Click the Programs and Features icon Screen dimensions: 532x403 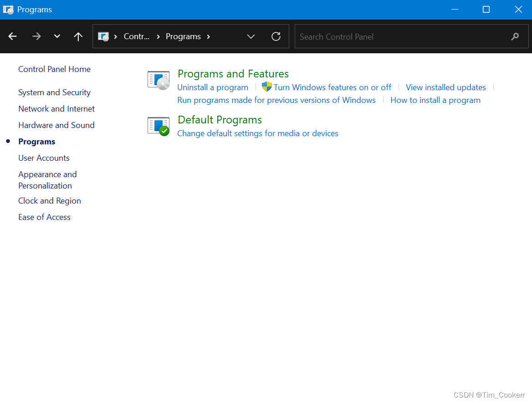[x=159, y=81]
